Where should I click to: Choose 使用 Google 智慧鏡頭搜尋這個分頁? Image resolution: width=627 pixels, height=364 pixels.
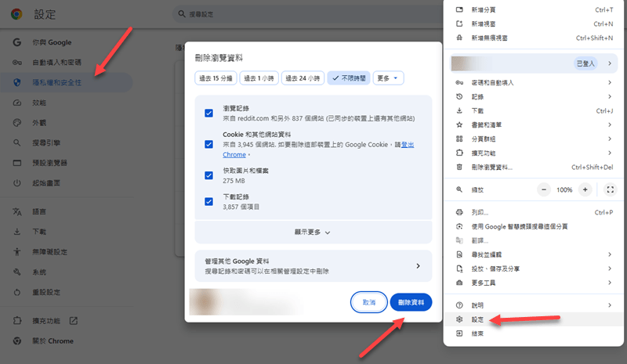coord(534,226)
